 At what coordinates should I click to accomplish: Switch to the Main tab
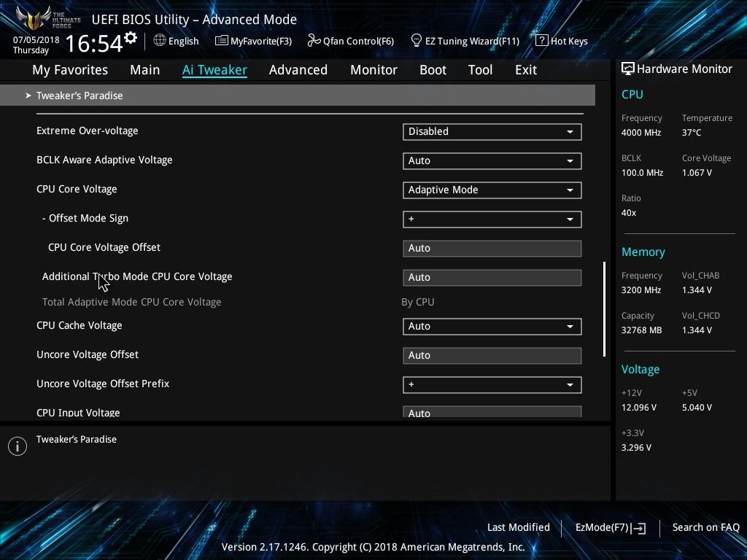click(x=145, y=70)
